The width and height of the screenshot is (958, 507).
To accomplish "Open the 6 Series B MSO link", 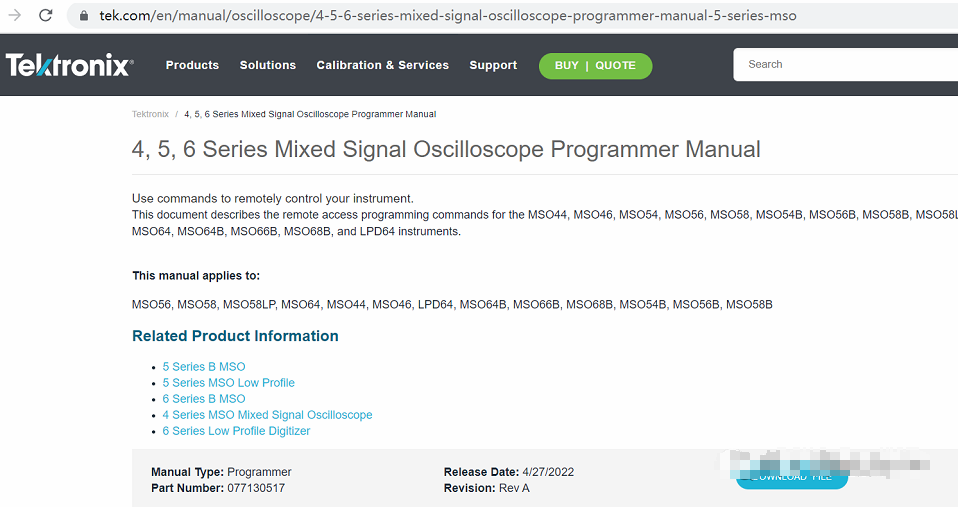I will coord(204,399).
